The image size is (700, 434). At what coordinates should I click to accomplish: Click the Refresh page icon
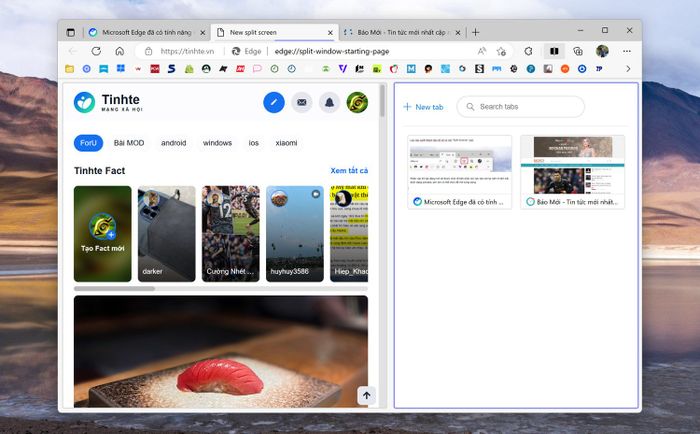point(96,51)
